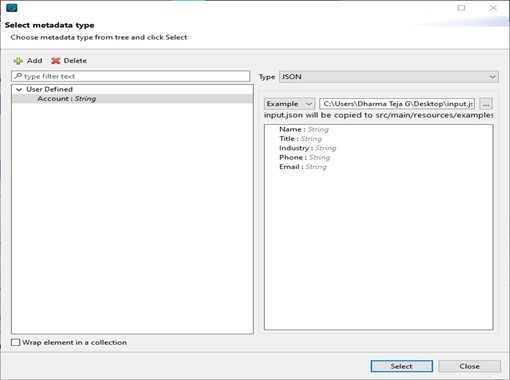Click the Industry : String field
510x380 pixels.
(x=308, y=148)
